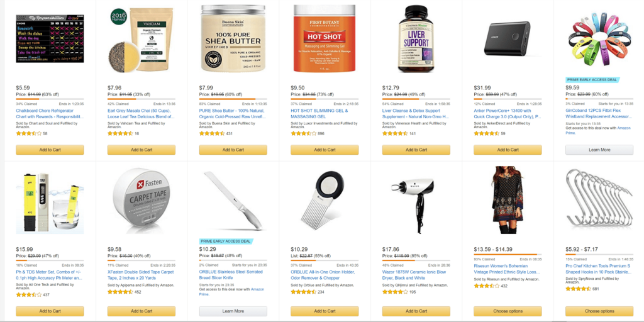
Task: Open the Fitbit wristbands product image
Action: click(x=599, y=37)
